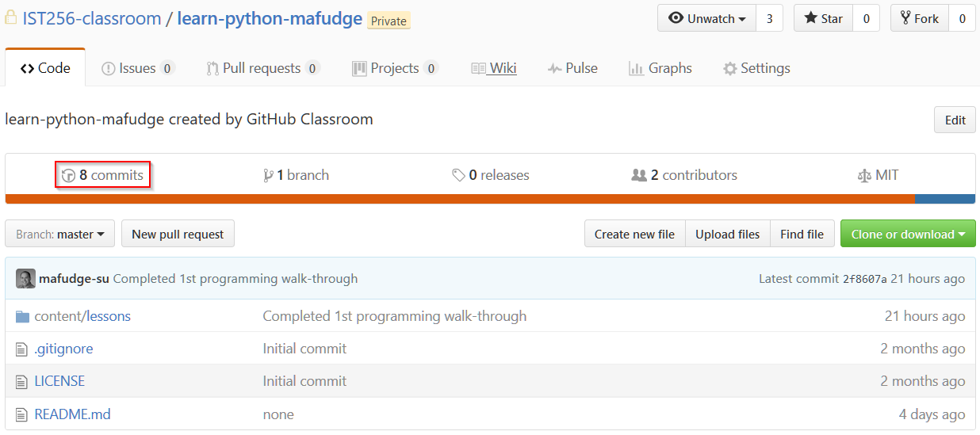Go to the Settings tab
Image resolution: width=980 pixels, height=435 pixels.
click(x=756, y=68)
